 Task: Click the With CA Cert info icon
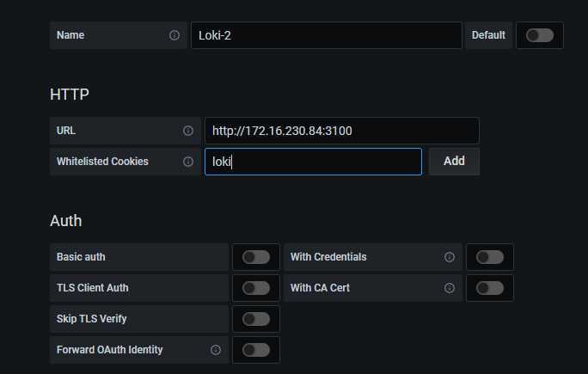click(450, 288)
